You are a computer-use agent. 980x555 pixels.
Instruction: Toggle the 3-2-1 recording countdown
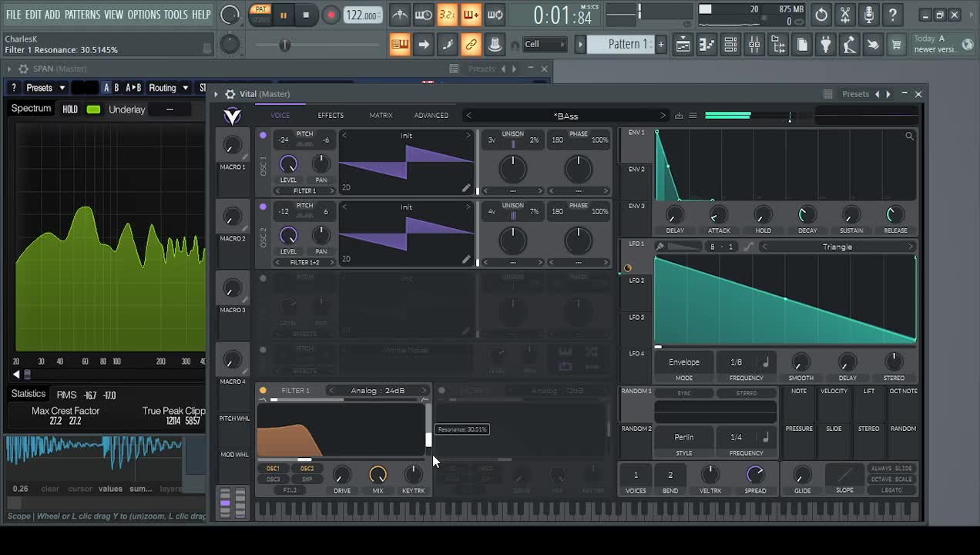[x=447, y=15]
